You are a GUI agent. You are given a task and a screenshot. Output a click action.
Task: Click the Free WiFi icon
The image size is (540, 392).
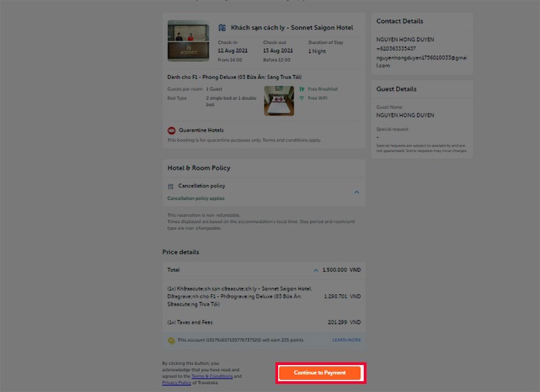(302, 99)
